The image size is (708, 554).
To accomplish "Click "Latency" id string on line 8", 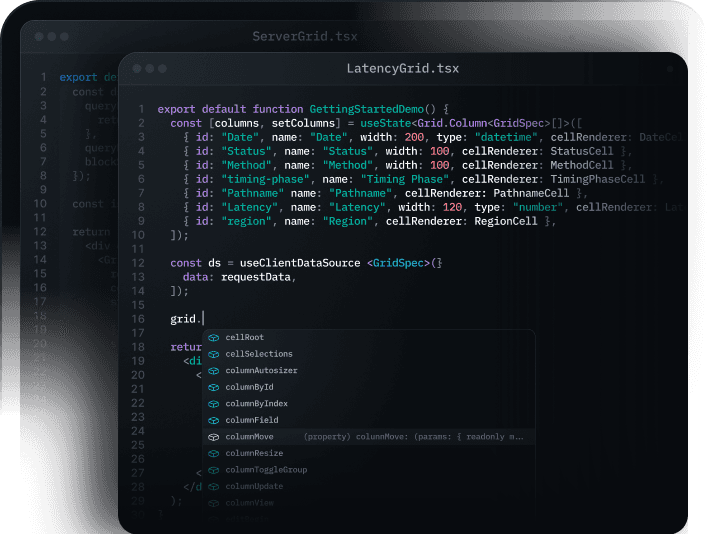I will [x=250, y=207].
